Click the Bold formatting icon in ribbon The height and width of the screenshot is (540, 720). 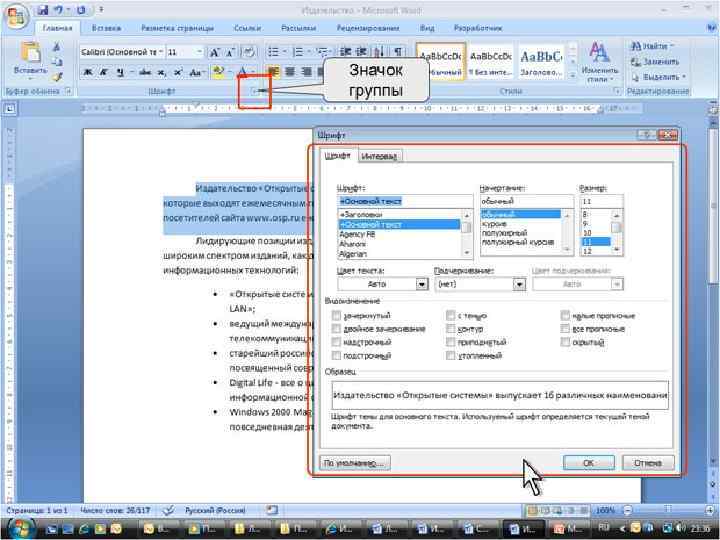point(88,72)
